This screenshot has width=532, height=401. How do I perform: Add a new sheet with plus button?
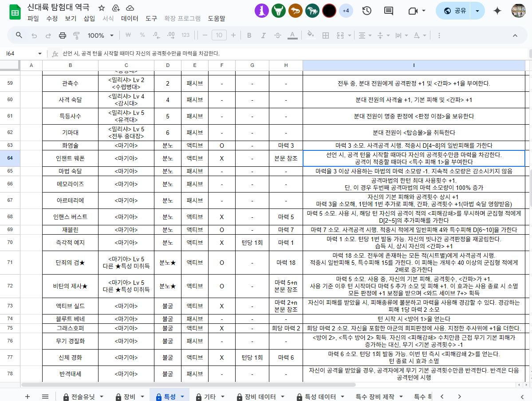click(28, 397)
